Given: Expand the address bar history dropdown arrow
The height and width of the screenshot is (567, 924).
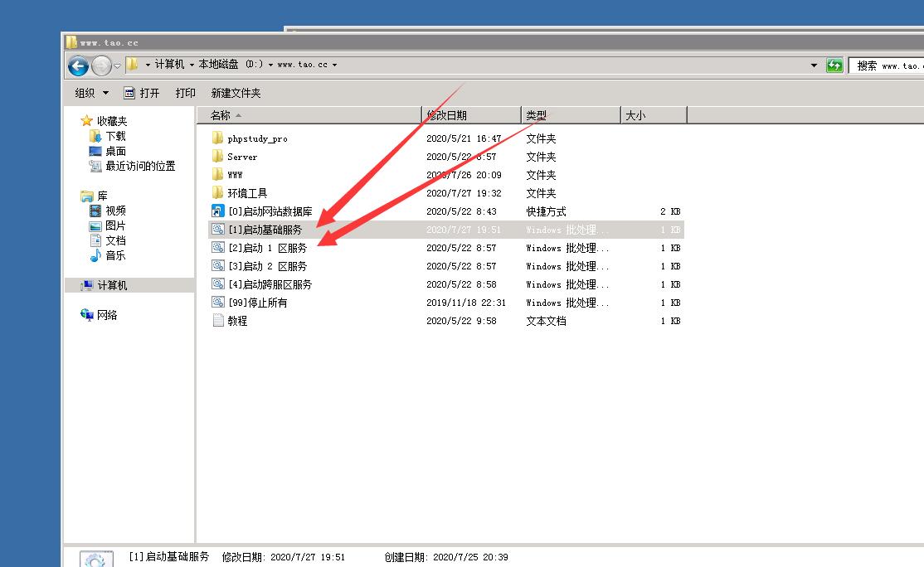Looking at the screenshot, I should [815, 65].
